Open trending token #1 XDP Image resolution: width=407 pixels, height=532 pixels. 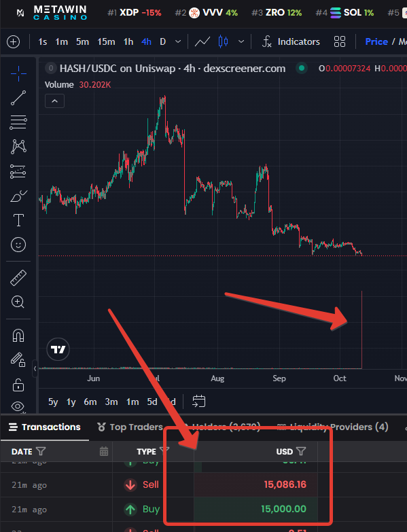134,13
